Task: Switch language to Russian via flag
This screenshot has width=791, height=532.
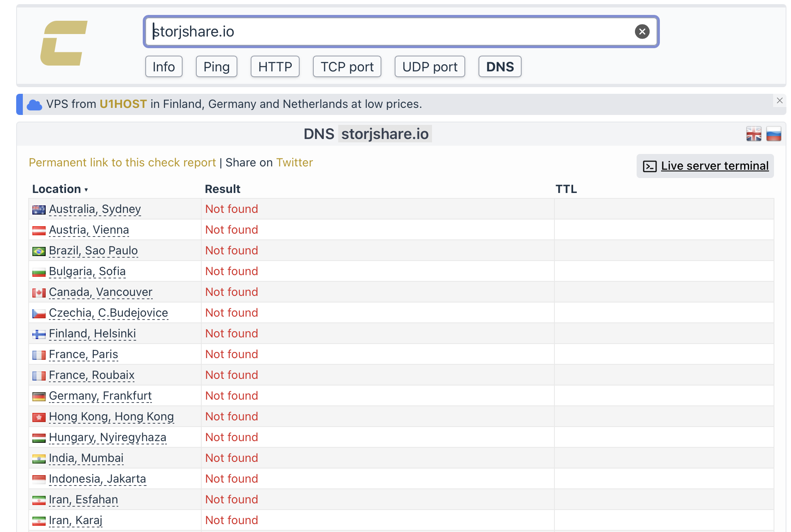Action: [774, 134]
